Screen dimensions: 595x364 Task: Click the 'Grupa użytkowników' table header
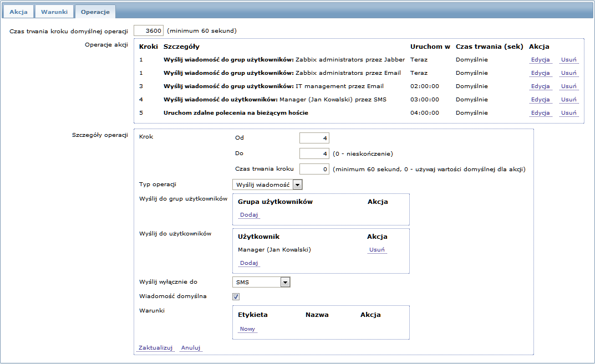[x=275, y=202]
